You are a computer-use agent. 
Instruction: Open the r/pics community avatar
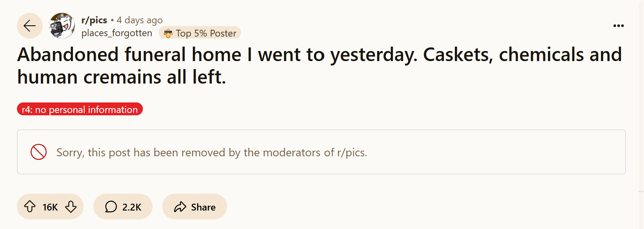(x=62, y=26)
